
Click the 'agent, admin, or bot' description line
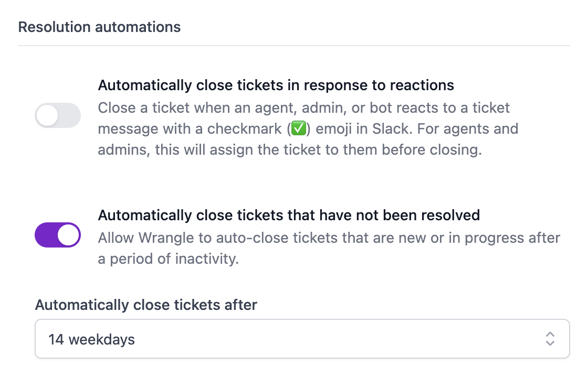(304, 108)
